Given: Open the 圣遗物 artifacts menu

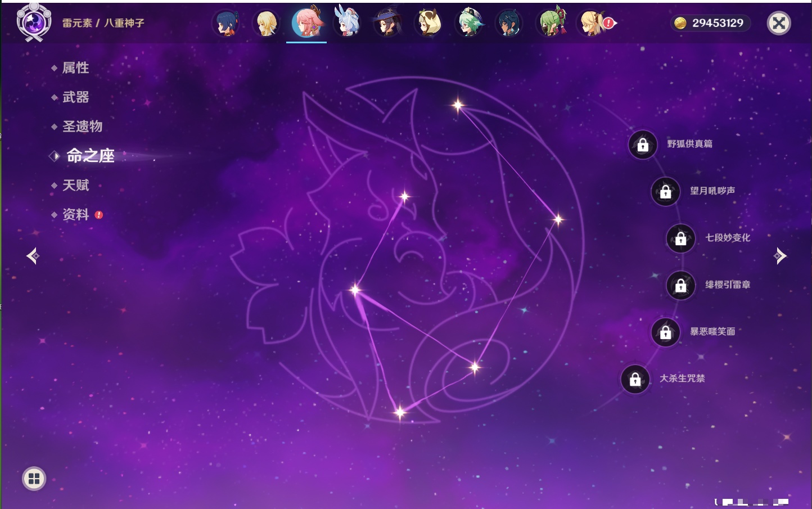Looking at the screenshot, I should pos(82,127).
